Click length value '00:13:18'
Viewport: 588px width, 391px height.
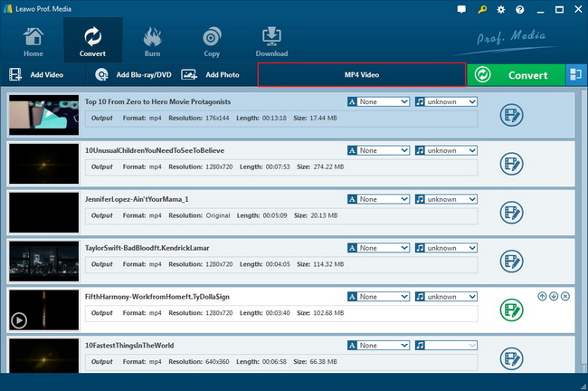[x=274, y=118]
